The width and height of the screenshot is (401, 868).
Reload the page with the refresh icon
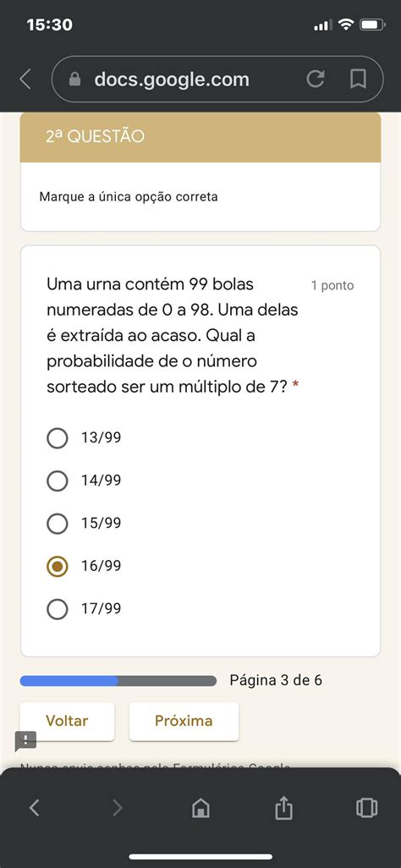(316, 80)
